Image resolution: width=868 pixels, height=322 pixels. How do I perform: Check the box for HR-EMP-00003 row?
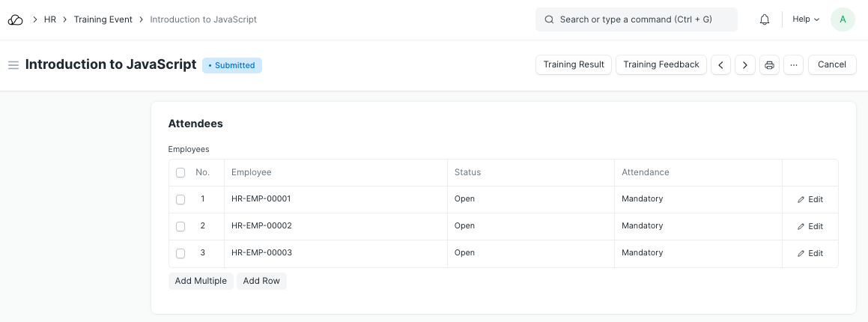(180, 253)
